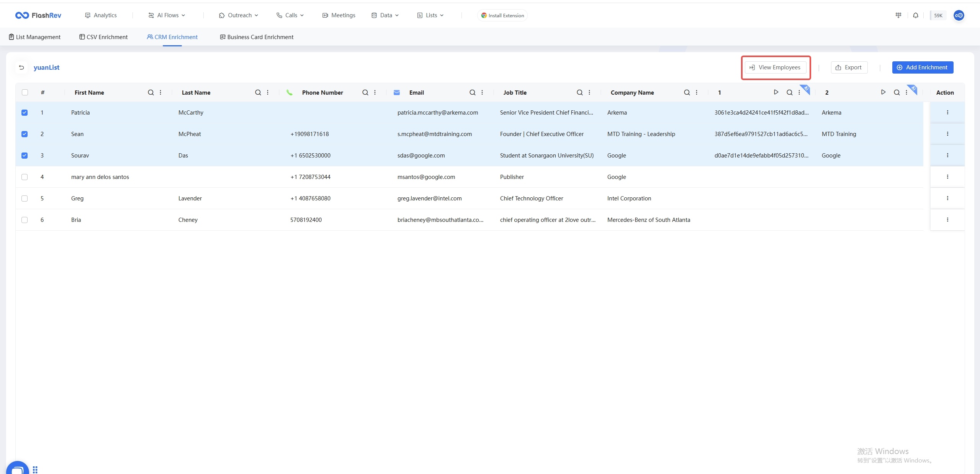Search the Phone Number column
The width and height of the screenshot is (980, 474).
point(365,92)
